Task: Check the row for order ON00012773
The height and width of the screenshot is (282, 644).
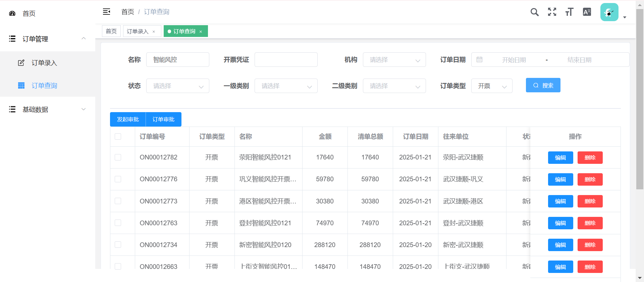Action: click(118, 201)
